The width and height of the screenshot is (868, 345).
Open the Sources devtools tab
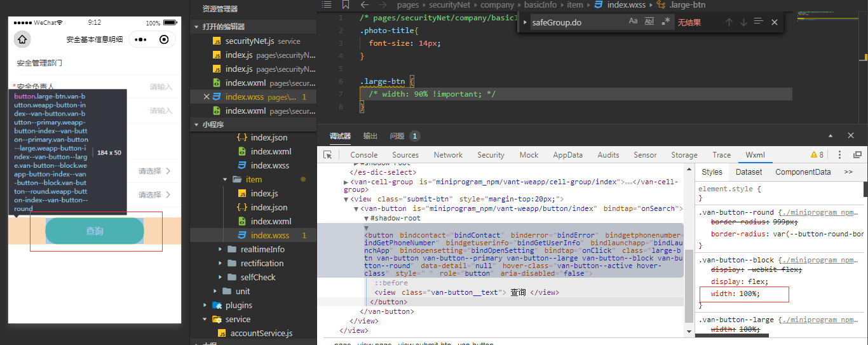[405, 155]
